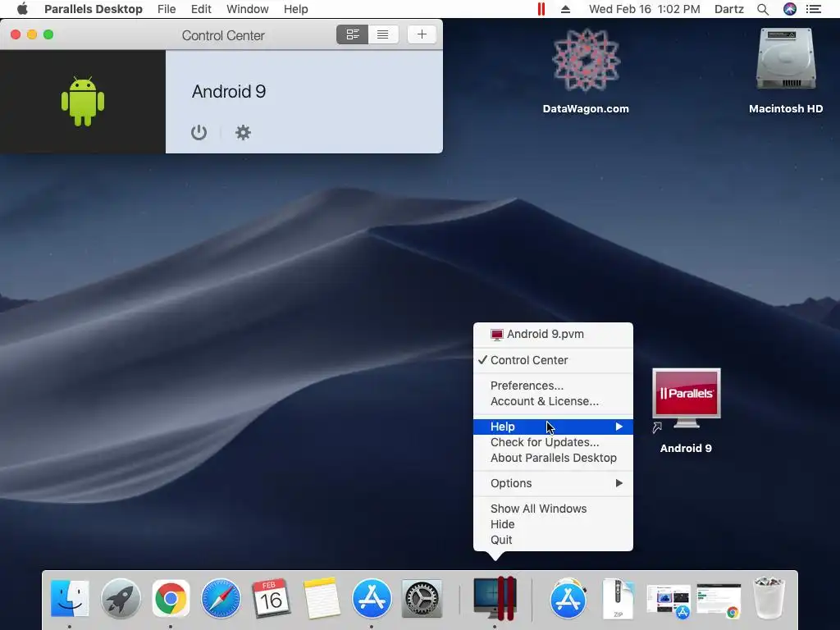
Task: Open the Parallels Desktop application menu
Action: coord(94,9)
